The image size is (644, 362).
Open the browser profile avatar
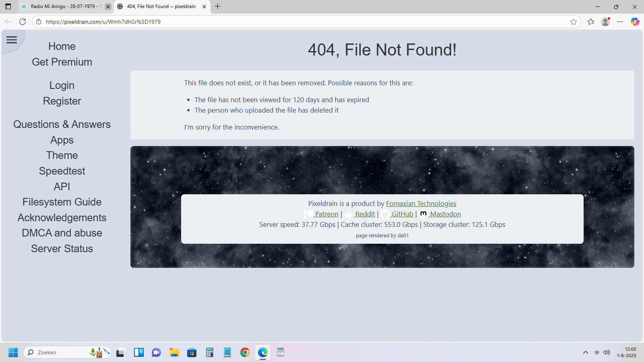coord(605,22)
